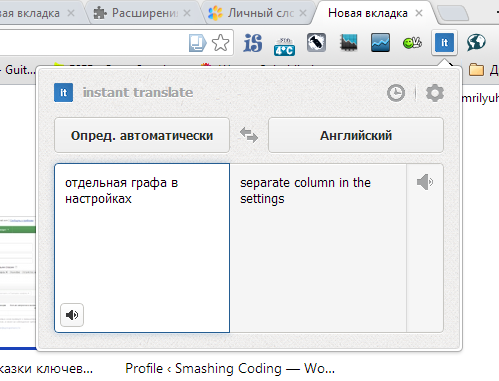Click the Instant Translate extension toolbar icon
This screenshot has height=381, width=499.
tap(444, 43)
